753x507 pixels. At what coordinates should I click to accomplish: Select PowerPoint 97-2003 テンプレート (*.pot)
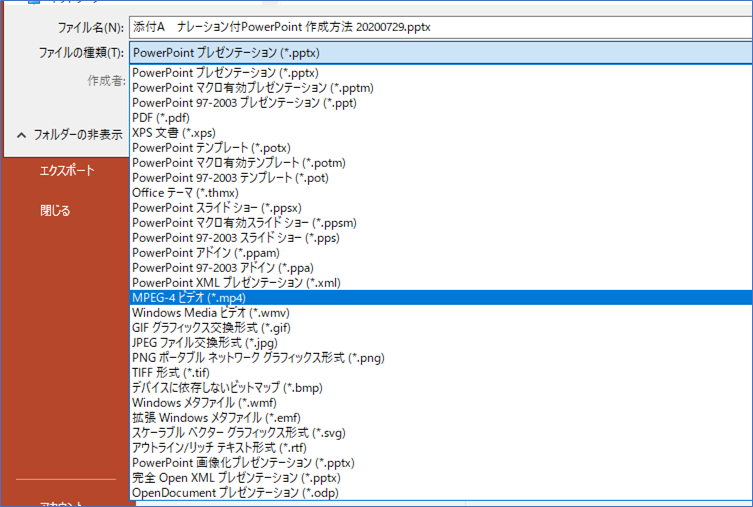coord(441,178)
